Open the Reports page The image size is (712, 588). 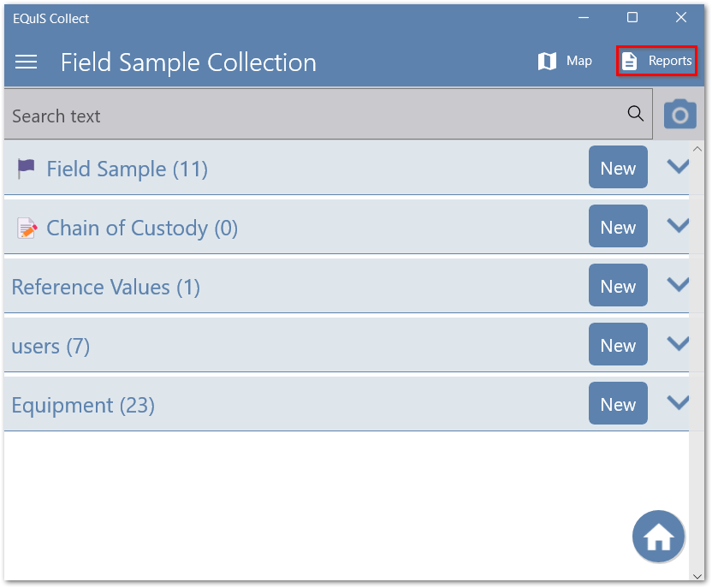click(656, 61)
